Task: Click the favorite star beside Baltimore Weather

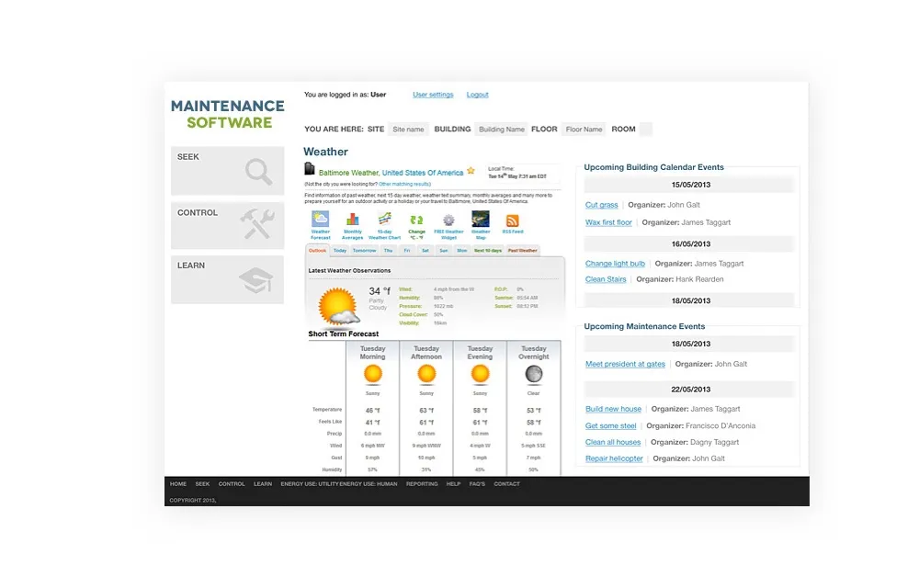Action: [471, 171]
